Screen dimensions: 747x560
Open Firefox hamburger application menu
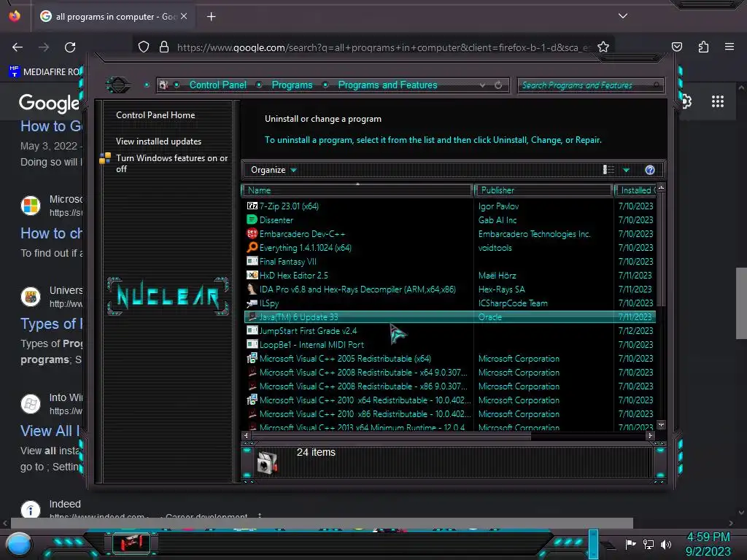(729, 47)
